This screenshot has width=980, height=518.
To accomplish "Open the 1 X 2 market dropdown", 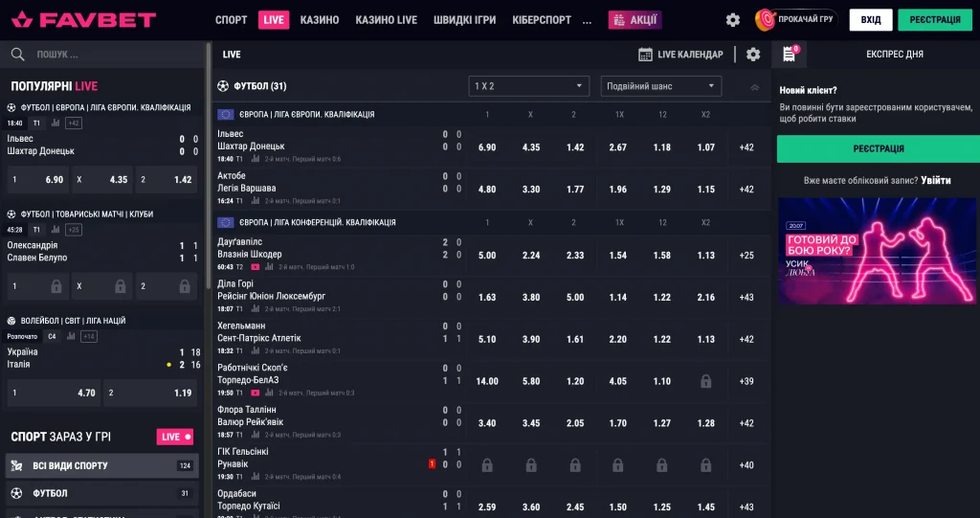I will (x=528, y=86).
